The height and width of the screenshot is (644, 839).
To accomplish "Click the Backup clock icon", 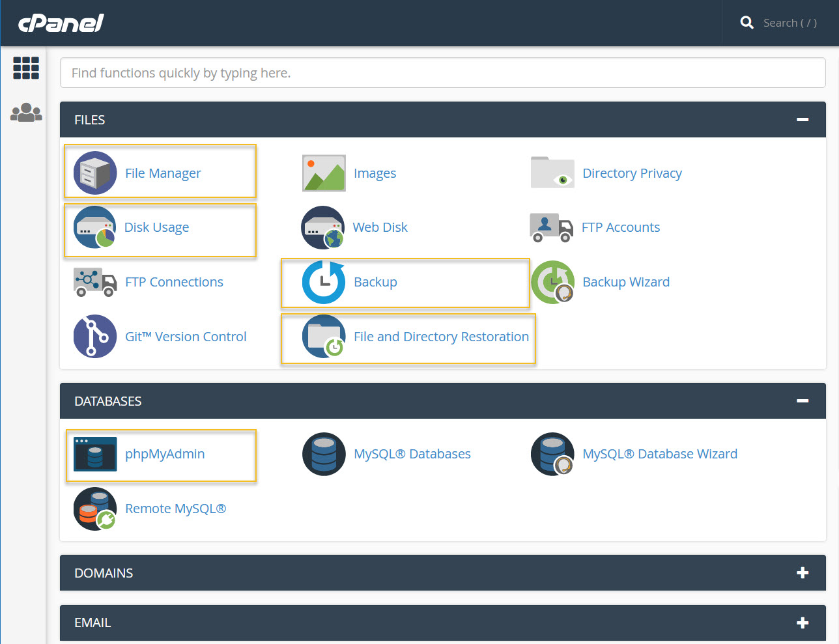I will click(x=324, y=282).
